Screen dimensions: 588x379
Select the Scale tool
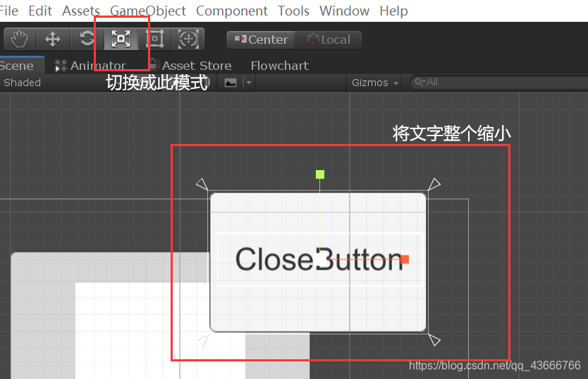coord(121,39)
